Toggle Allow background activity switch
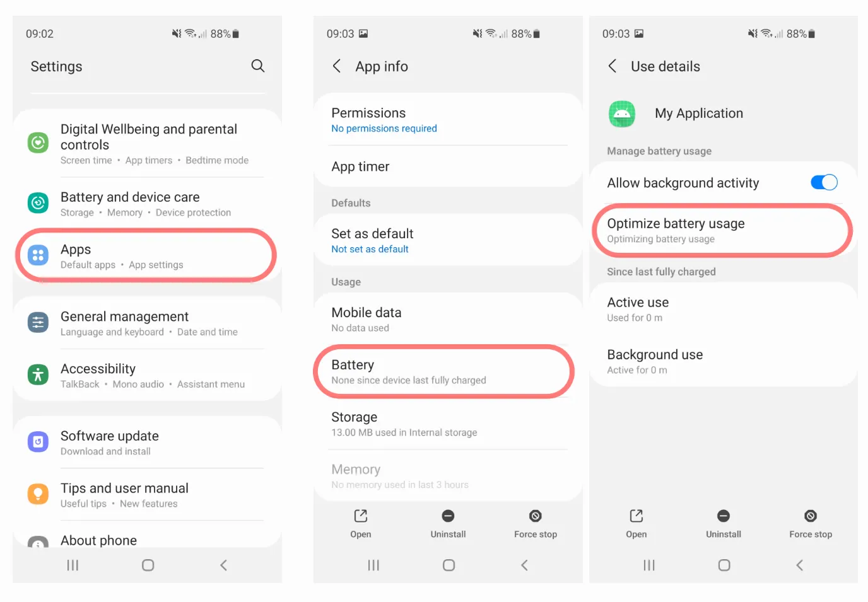 point(824,182)
